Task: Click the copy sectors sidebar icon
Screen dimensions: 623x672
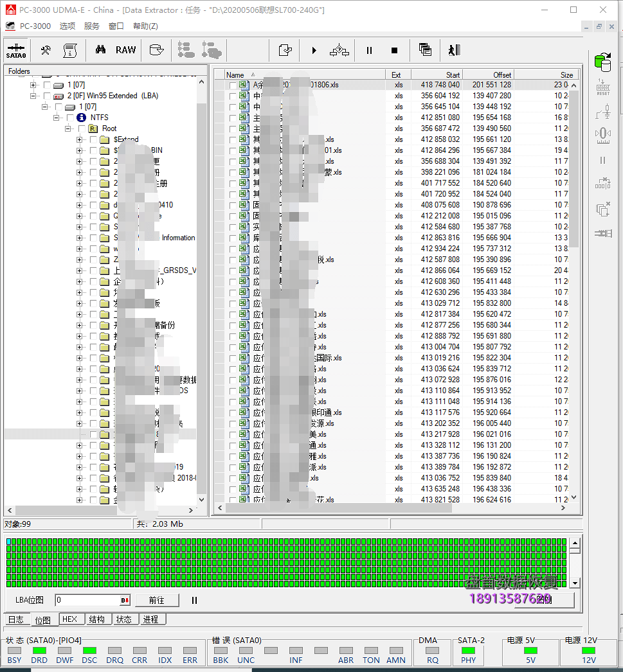Action: coord(603,209)
